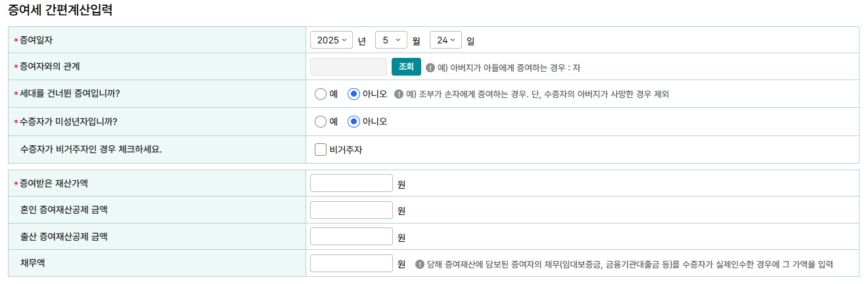This screenshot has width=868, height=284.
Task: Open the day dropdown showing 24
Action: [446, 40]
